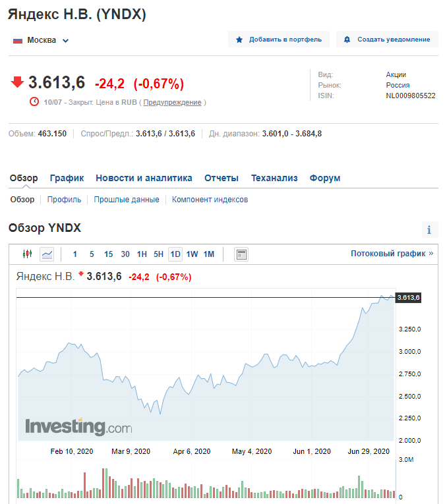The height and width of the screenshot is (504, 445).
Task: Open Компонент индексов sub-tab
Action: click(210, 200)
